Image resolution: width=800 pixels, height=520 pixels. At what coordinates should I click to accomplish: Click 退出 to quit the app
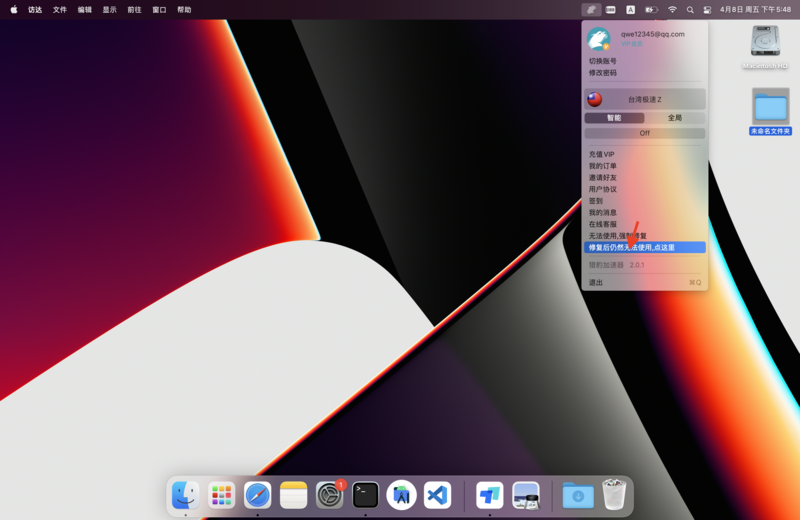pyautogui.click(x=596, y=283)
